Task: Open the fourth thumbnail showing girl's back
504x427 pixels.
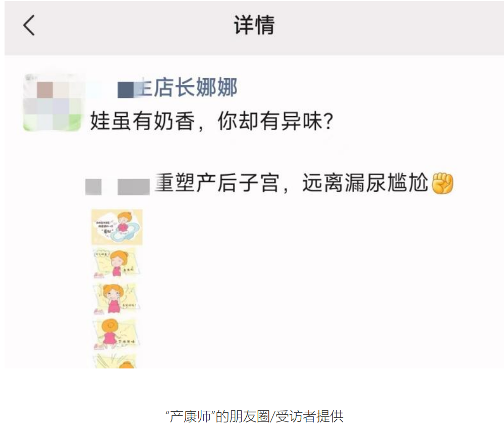Action: 116,334
